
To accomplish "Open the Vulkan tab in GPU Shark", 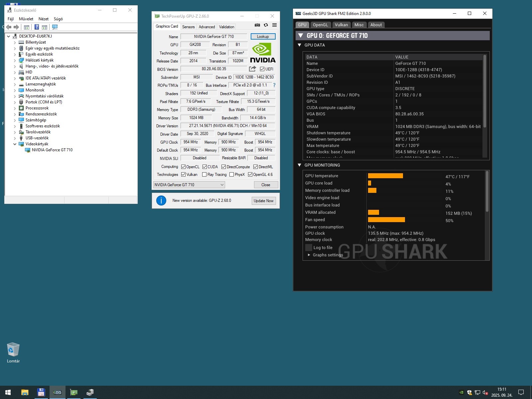I will pos(341,25).
